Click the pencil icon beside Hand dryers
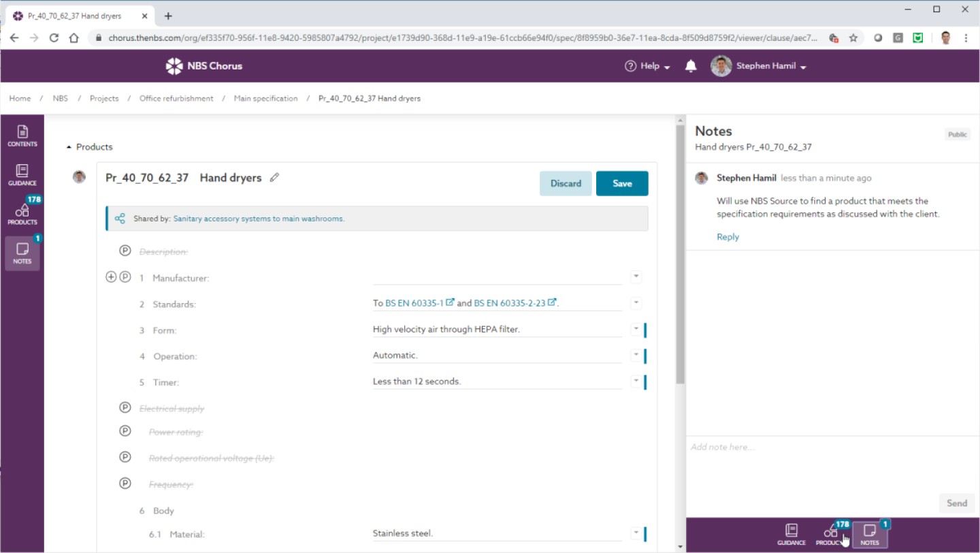The image size is (980, 553). (x=274, y=178)
